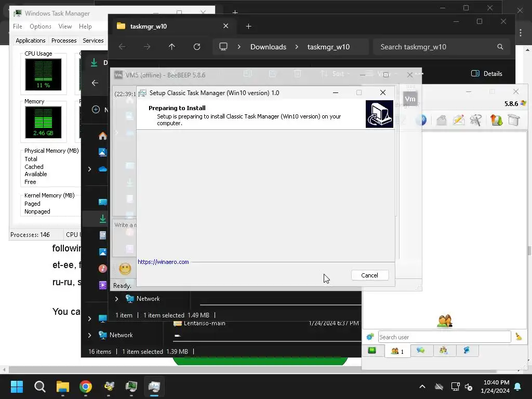532x399 pixels.
Task: Switch to BeeBEEP blue pin tab
Action: point(467,350)
